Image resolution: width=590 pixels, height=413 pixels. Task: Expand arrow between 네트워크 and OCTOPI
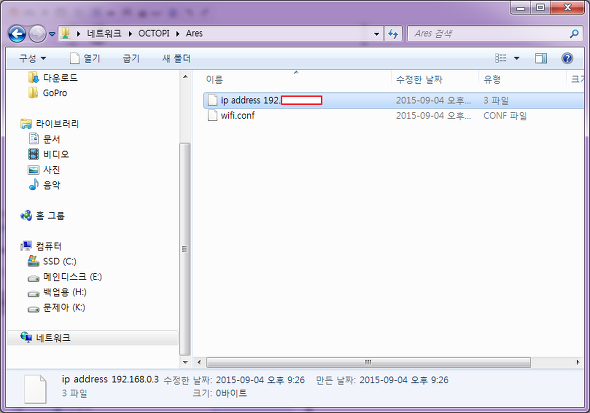point(130,33)
